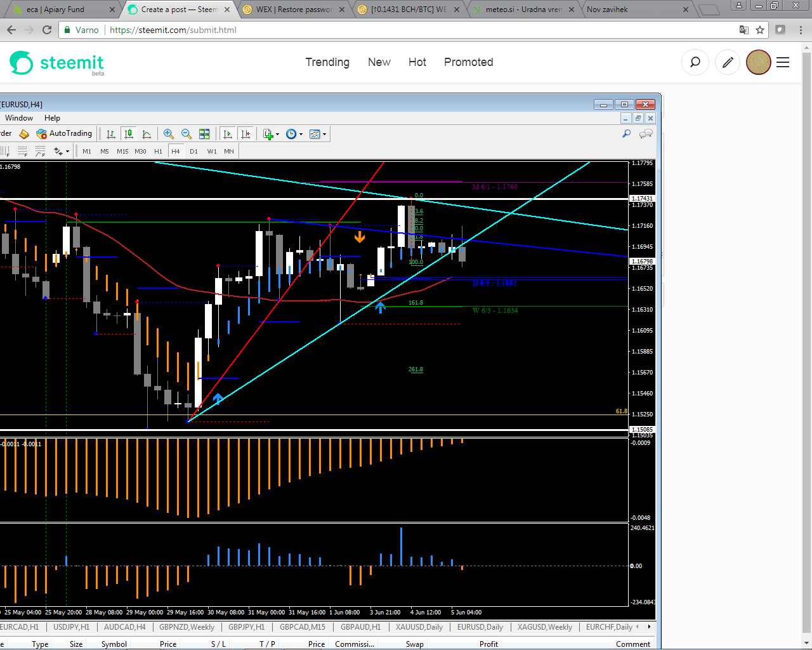
Task: Click the Profit column header
Action: click(x=488, y=644)
